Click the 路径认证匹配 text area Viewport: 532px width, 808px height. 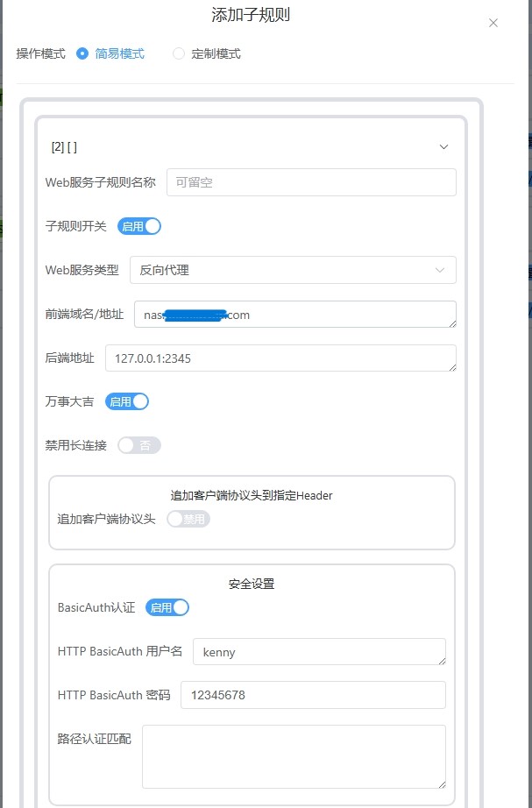(294, 756)
